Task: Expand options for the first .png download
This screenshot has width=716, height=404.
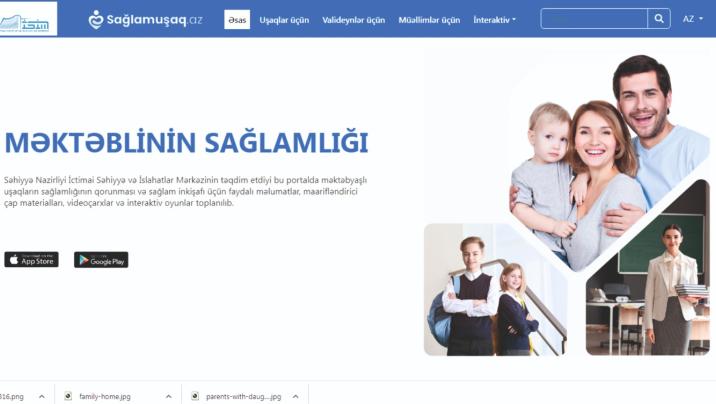Action: coord(42,396)
